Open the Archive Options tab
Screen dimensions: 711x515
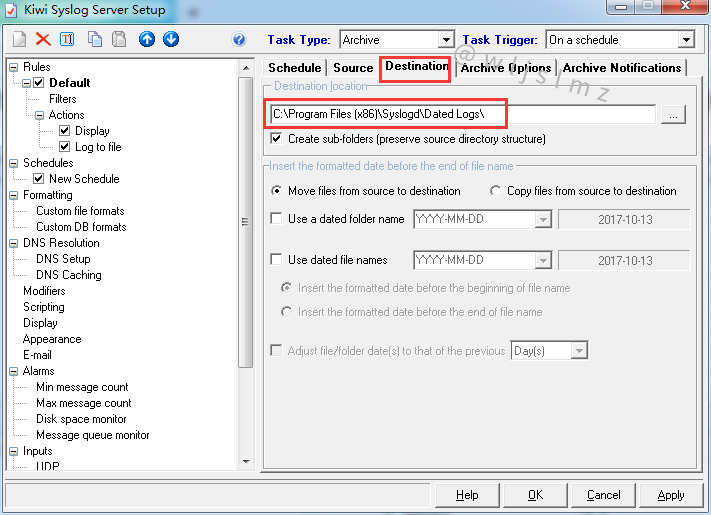pos(506,68)
